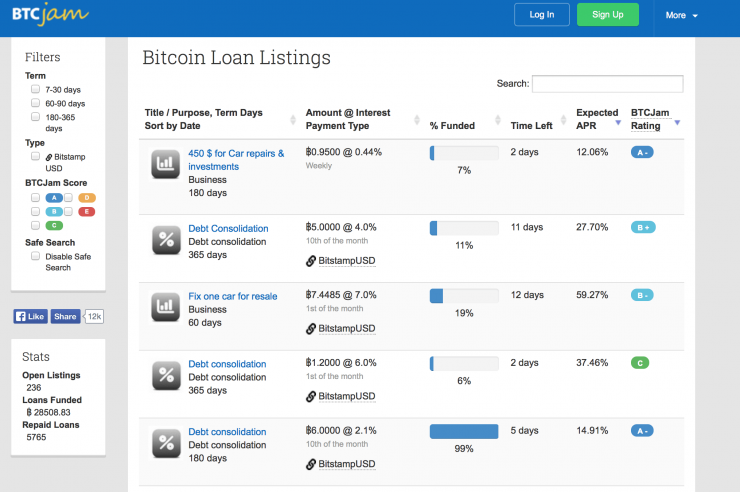Select percent icon for the 14.91% APR loan
The width and height of the screenshot is (740, 492).
166,443
